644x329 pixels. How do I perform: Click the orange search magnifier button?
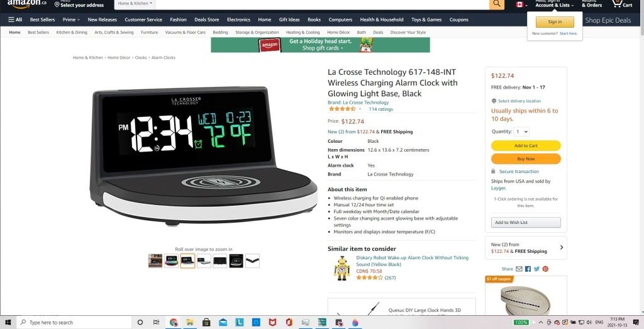tap(497, 4)
